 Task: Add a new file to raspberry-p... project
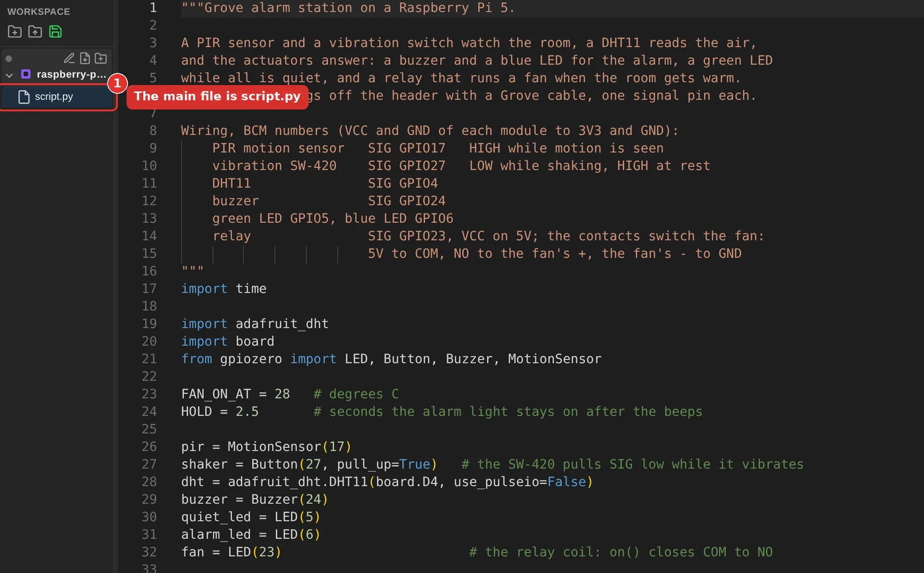tap(85, 58)
